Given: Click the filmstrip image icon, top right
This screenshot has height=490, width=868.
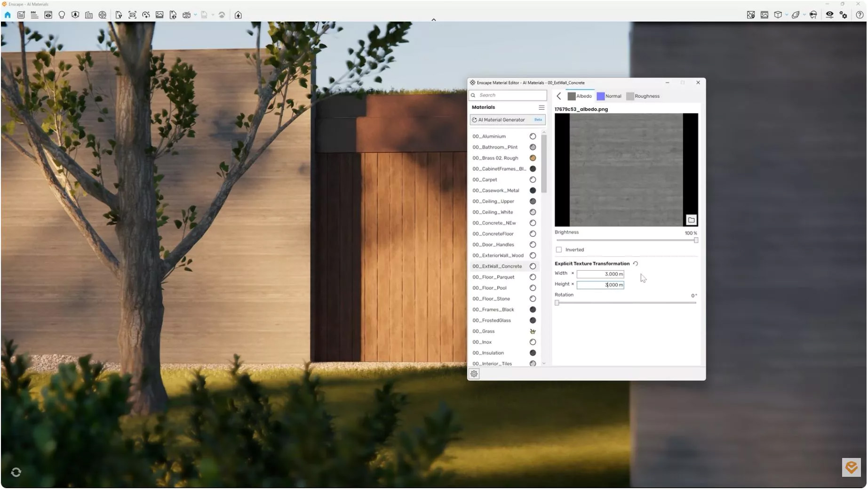Looking at the screenshot, I should [764, 15].
